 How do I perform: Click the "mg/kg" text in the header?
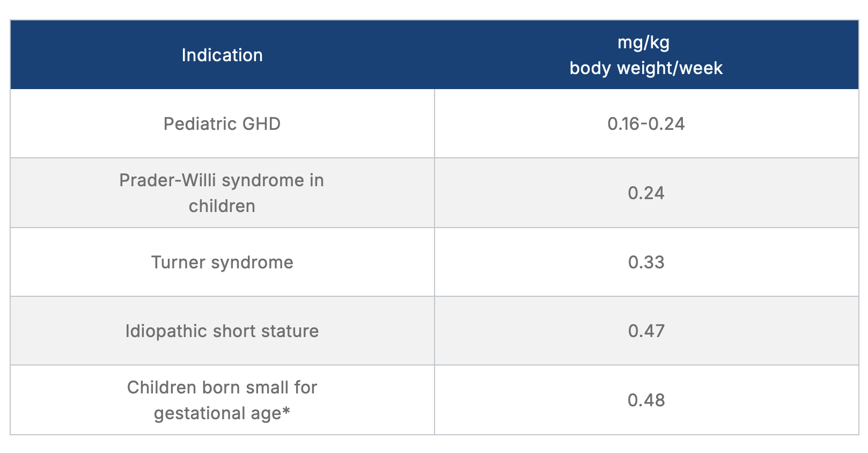[643, 42]
